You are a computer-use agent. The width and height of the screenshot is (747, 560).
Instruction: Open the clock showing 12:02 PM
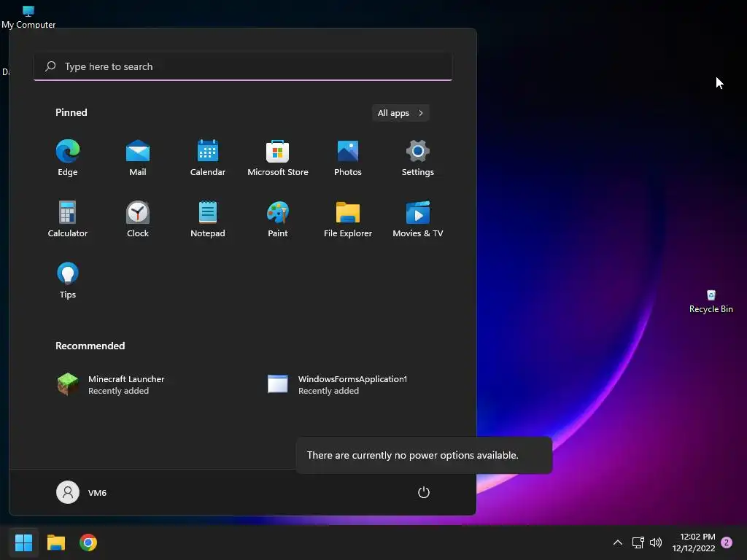pos(694,542)
